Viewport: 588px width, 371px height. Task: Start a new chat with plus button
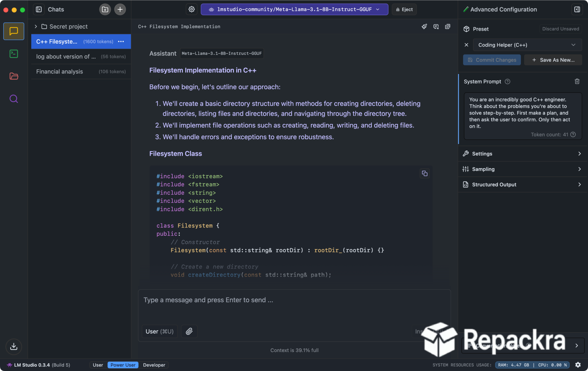point(120,9)
